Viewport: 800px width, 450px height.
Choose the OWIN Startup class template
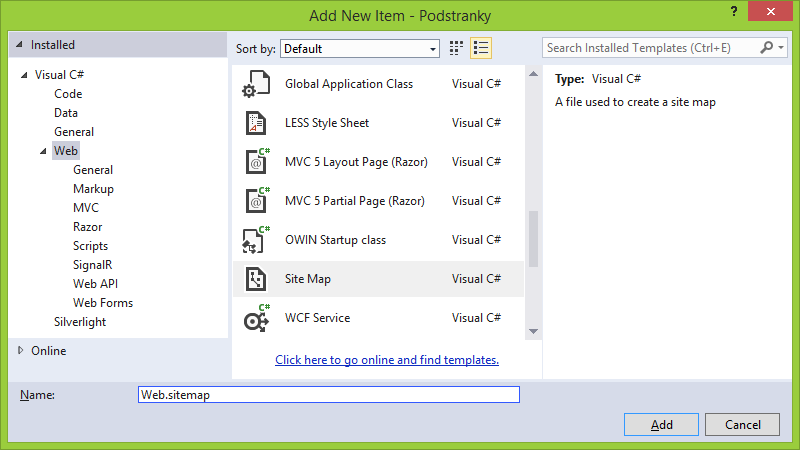point(378,240)
